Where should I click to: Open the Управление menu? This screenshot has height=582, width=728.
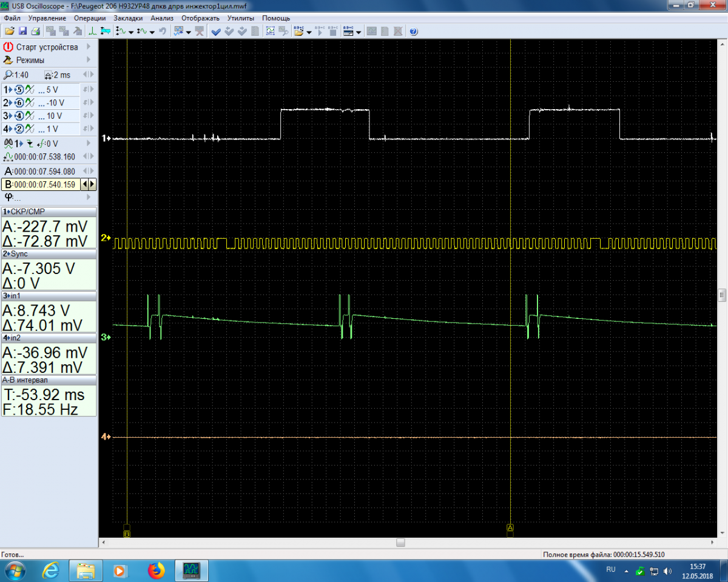click(46, 18)
